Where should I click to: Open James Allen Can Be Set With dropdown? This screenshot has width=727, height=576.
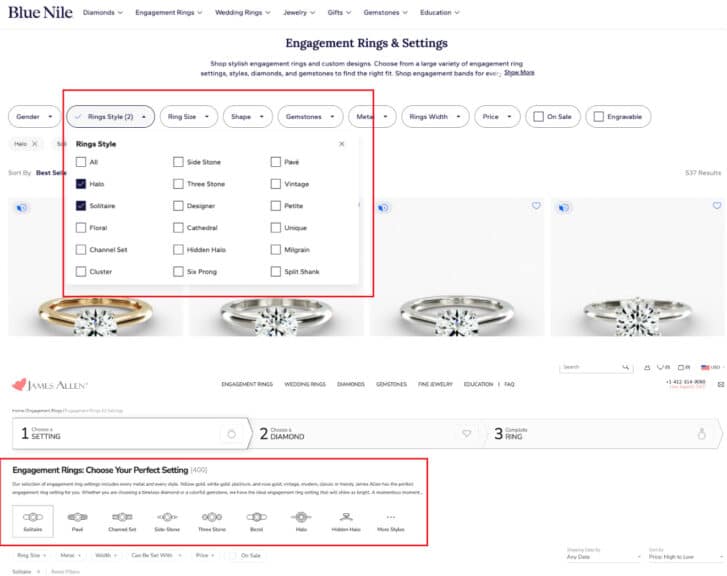tap(156, 555)
